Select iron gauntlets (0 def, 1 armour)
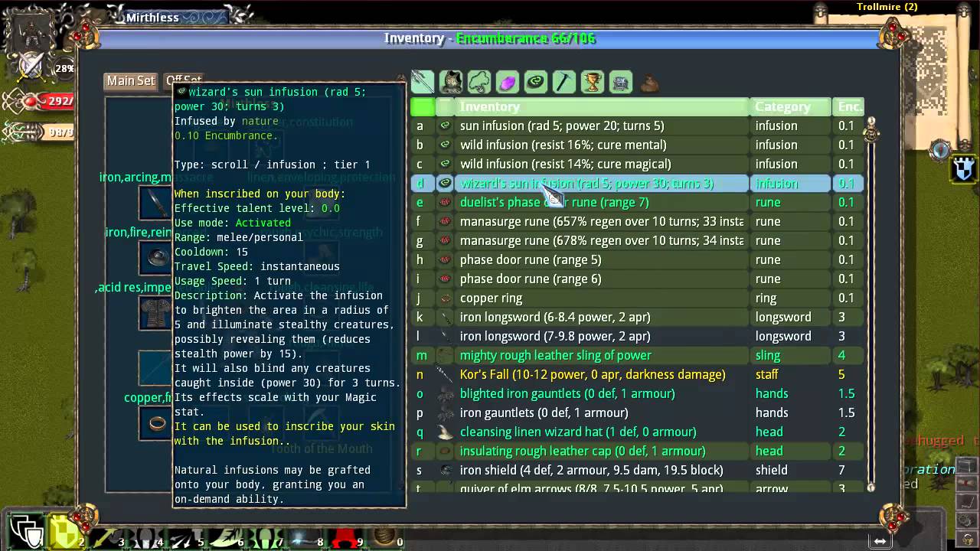Screen dimensions: 980x551 tap(637, 412)
